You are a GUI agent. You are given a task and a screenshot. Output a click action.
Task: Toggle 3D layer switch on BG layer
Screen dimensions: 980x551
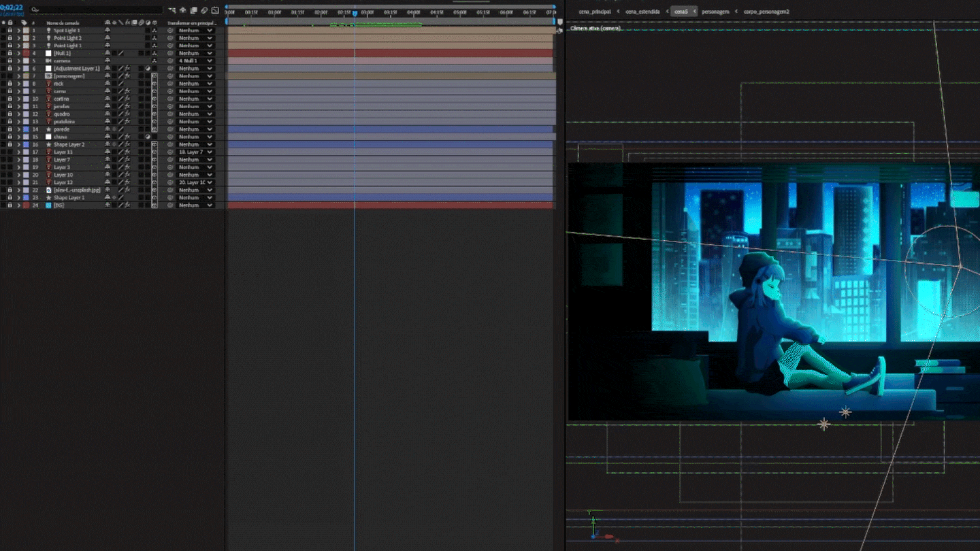(154, 205)
